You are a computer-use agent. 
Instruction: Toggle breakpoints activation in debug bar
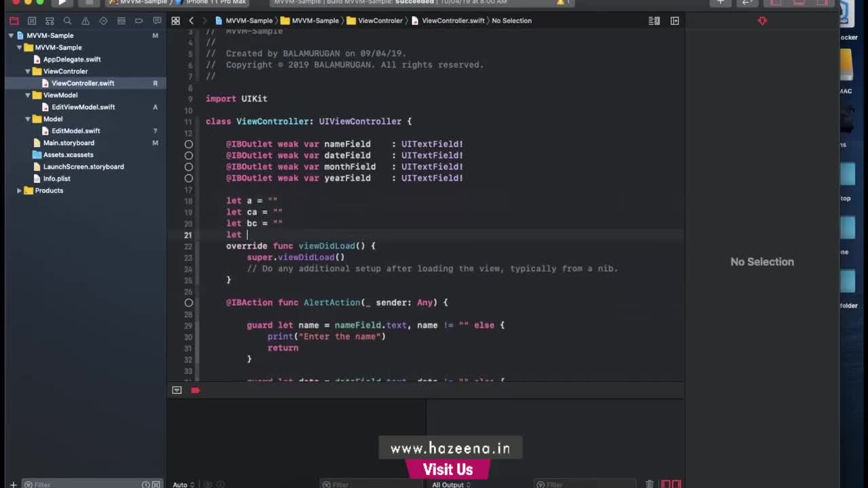(x=195, y=390)
